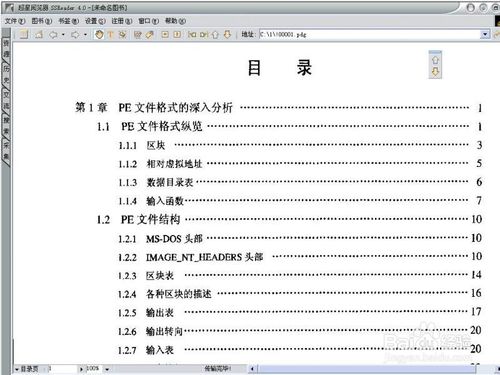Click the entry 1.1.3 数据目录表

156,182
